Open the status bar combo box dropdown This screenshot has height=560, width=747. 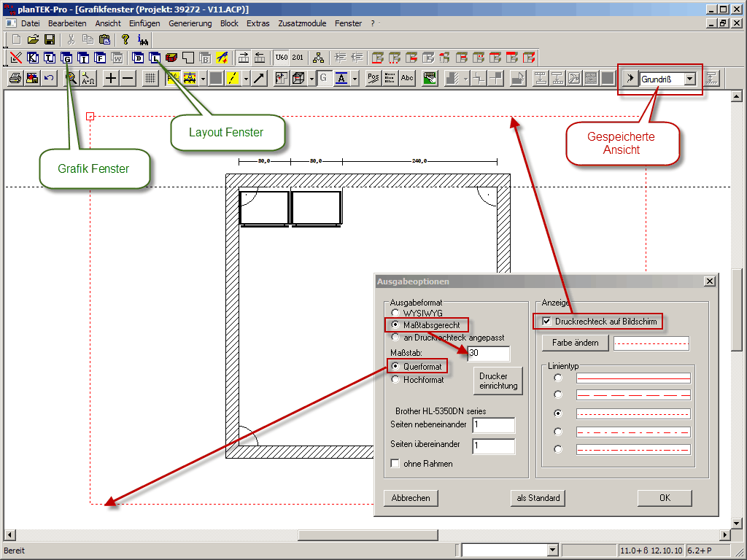(x=551, y=550)
